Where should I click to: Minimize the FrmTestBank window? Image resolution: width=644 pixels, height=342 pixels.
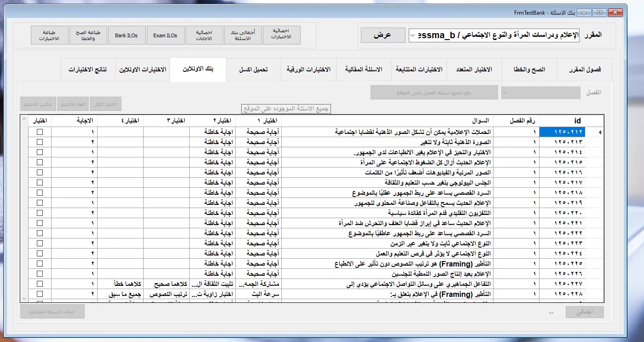[583, 12]
